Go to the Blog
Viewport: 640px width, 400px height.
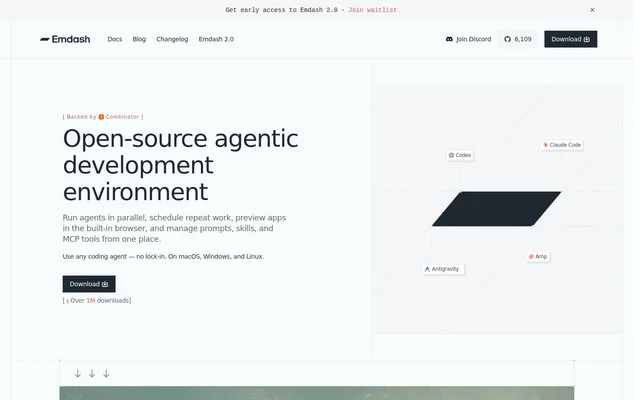coord(139,39)
